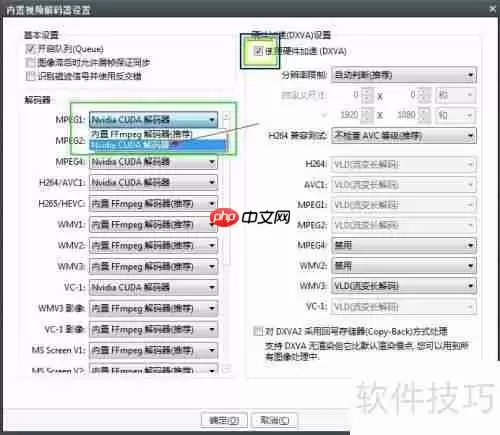500x435 pixels.
Task: Toggle the third checkbox under 基本设置 (反交错)
Action: 30,76
